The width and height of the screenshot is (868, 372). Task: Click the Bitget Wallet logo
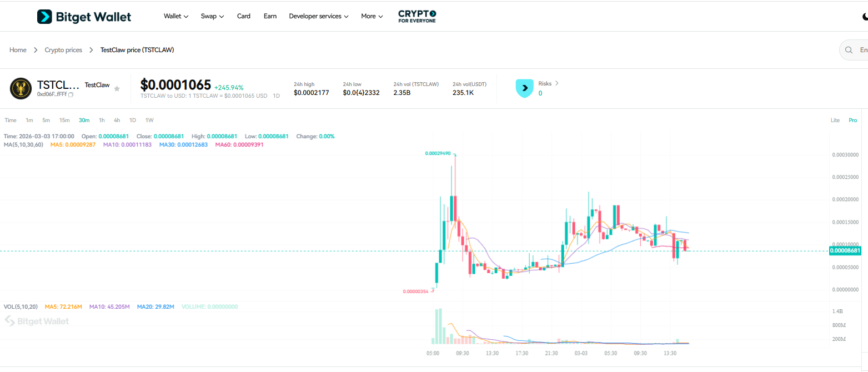[83, 16]
